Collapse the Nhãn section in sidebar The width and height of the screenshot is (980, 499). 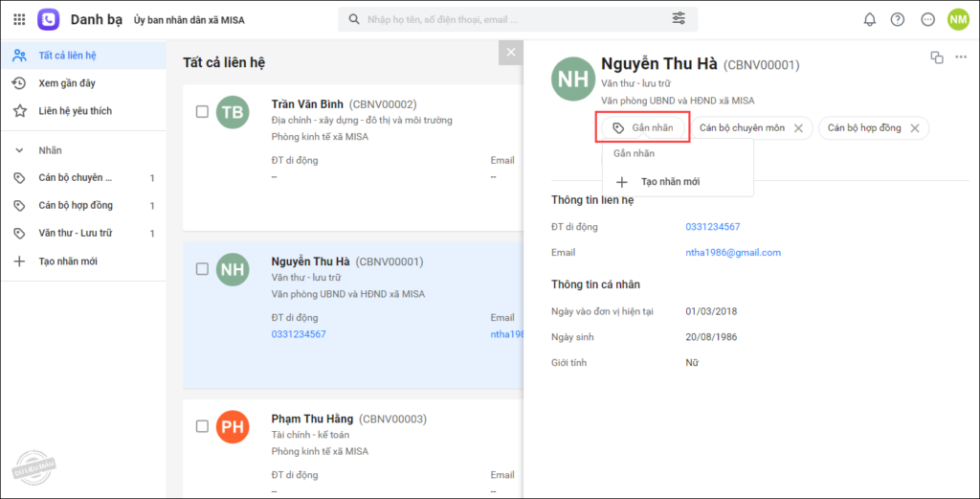point(19,150)
